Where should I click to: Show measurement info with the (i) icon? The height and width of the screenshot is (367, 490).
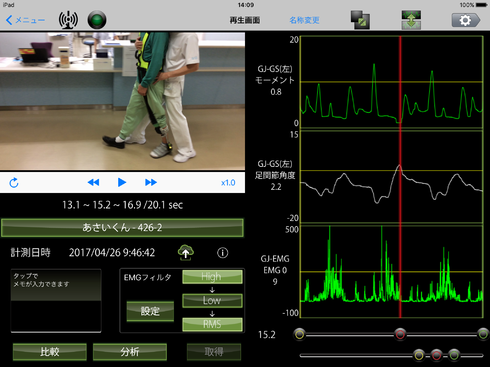(223, 253)
